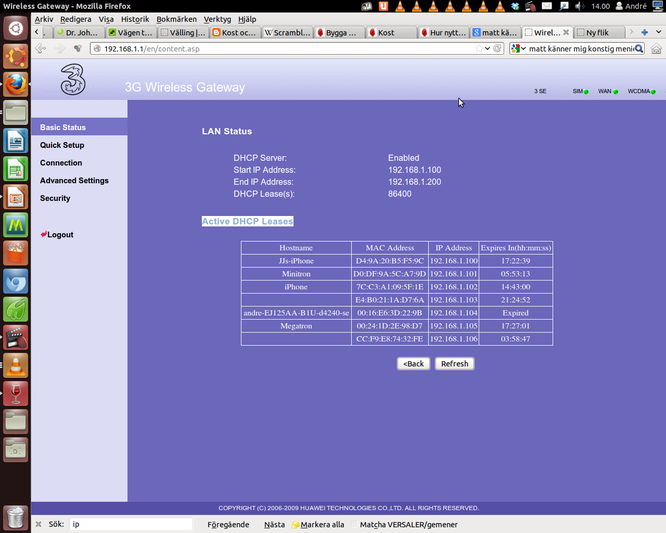Bookmark this page with the star icon

pyautogui.click(x=479, y=48)
